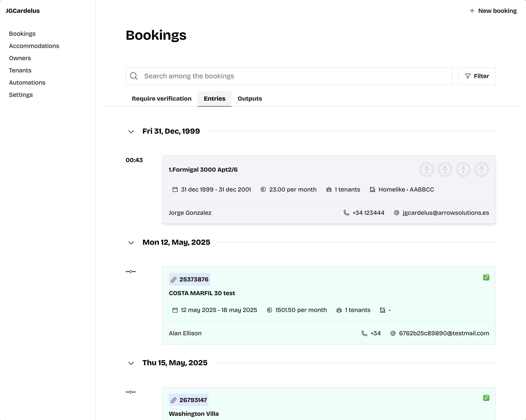526x420 pixels.
Task: Click calendar icon beside 12 may 2025
Action: tap(175, 310)
